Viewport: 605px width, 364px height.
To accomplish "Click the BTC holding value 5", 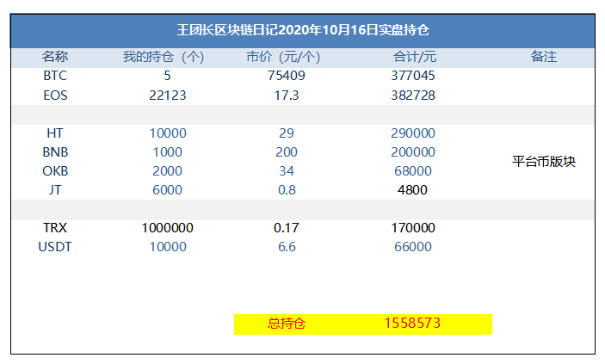I will click(x=167, y=75).
